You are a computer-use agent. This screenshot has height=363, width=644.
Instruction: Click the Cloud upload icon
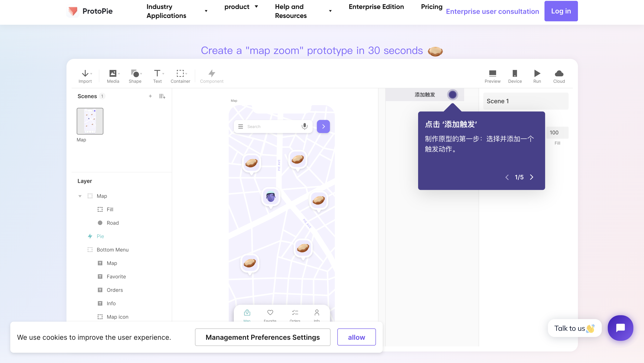559,74
